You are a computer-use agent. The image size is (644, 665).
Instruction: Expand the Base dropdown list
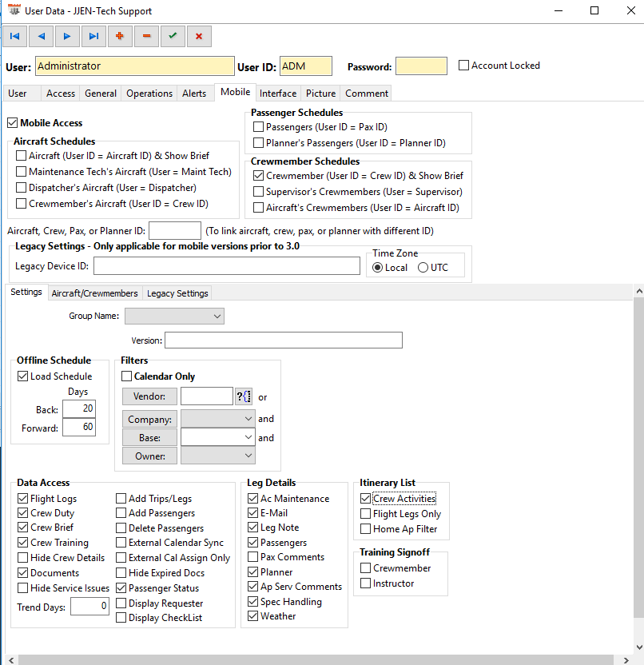(x=247, y=437)
